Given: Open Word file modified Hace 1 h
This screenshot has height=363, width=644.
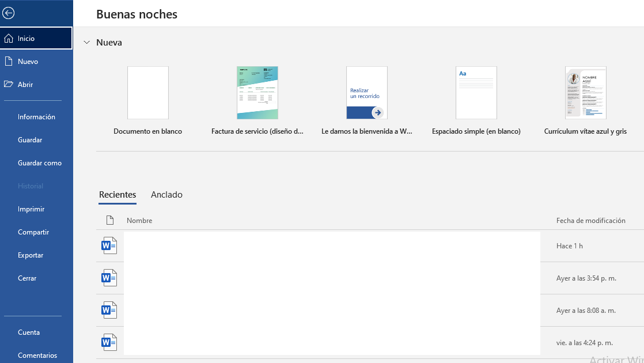Looking at the screenshot, I should (109, 245).
